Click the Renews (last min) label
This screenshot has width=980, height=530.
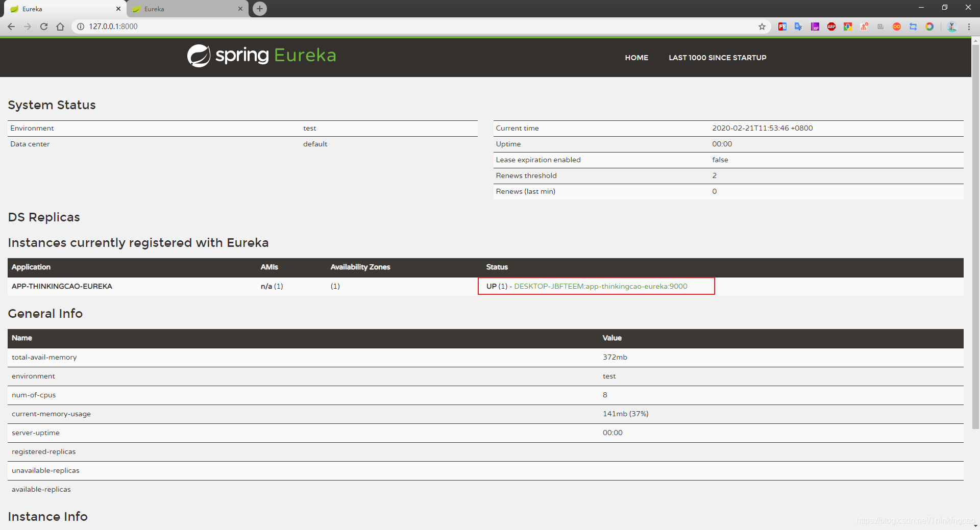tap(525, 191)
